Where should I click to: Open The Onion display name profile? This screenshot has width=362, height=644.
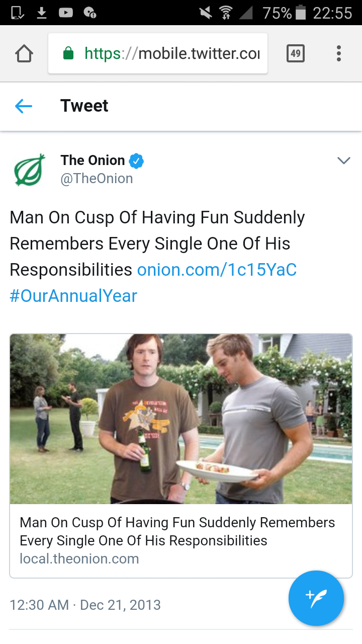[x=93, y=160]
